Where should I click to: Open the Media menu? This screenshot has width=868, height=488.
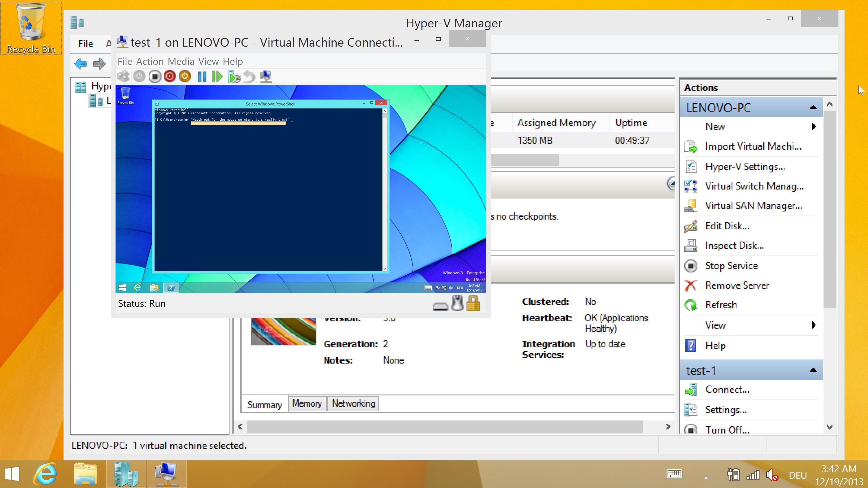[x=181, y=61]
